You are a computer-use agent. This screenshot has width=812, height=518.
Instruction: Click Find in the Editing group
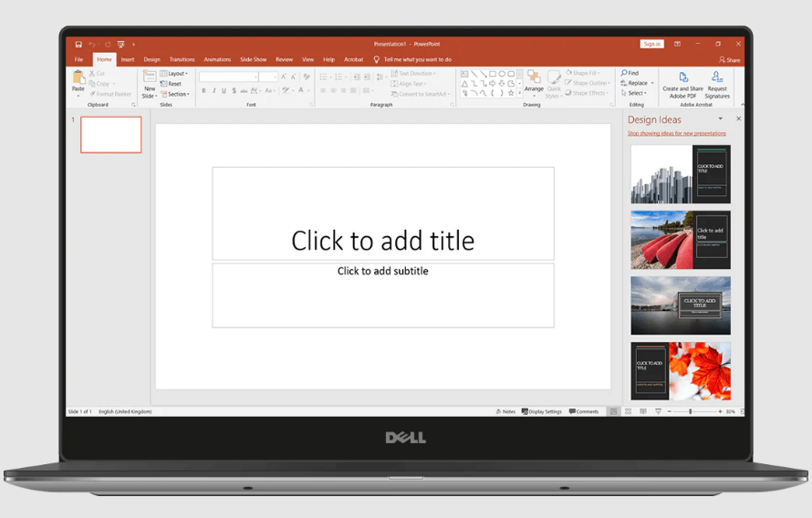point(630,73)
